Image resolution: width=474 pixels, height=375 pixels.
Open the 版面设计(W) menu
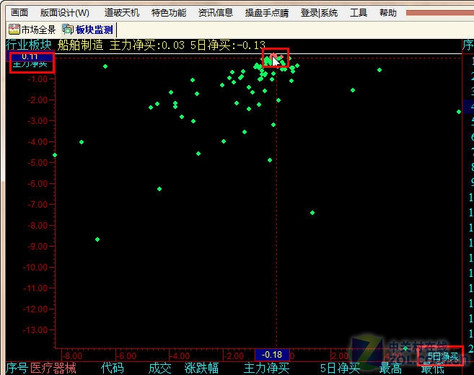tap(65, 13)
